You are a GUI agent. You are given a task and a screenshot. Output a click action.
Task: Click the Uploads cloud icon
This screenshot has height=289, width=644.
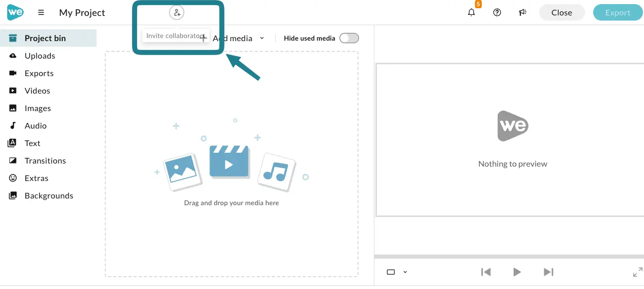click(13, 56)
